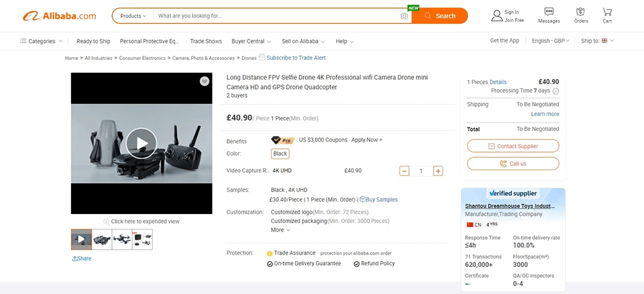Screen dimensions: 644x294
Task: Open the shopping Cart icon
Action: coord(607,12)
